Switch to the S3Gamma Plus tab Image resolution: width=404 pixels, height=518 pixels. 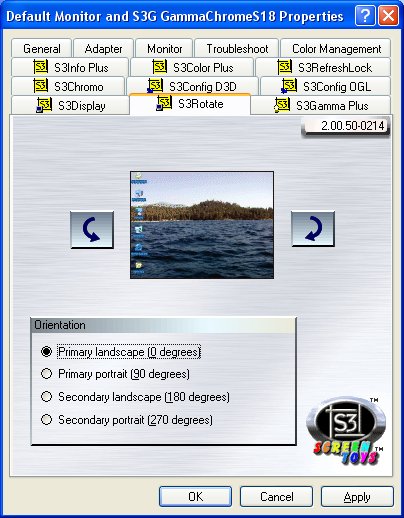click(321, 106)
